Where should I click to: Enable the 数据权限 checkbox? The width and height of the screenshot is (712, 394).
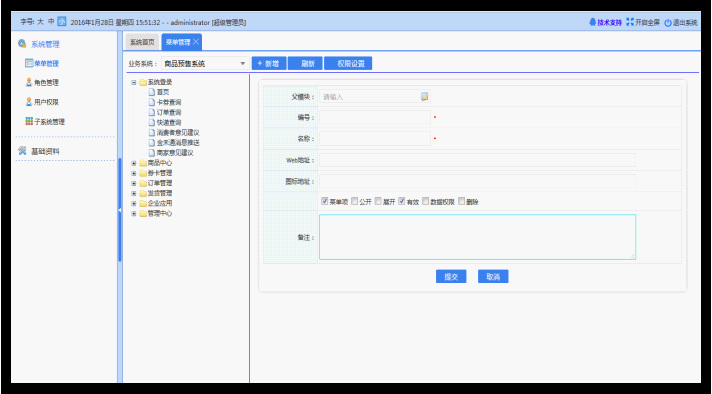click(x=425, y=201)
